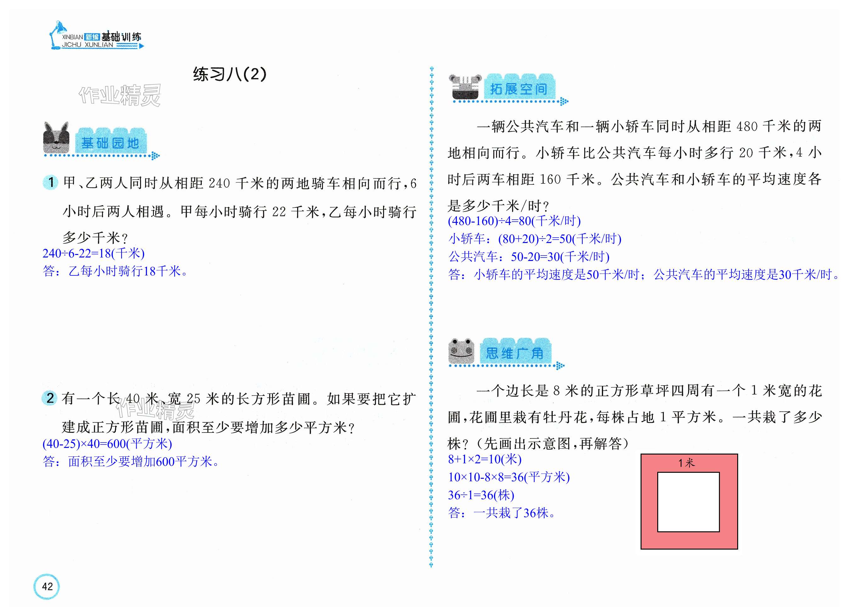Screen dimensions: 848x616
Task: Click the formula (480-160)÷4=80(千米/时)
Action: pos(514,221)
